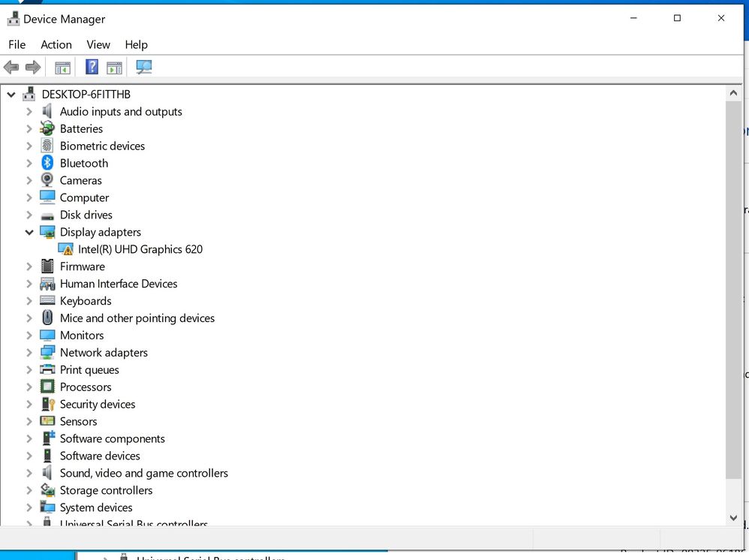This screenshot has width=749, height=560.
Task: Select the Disk drives label
Action: 86,215
